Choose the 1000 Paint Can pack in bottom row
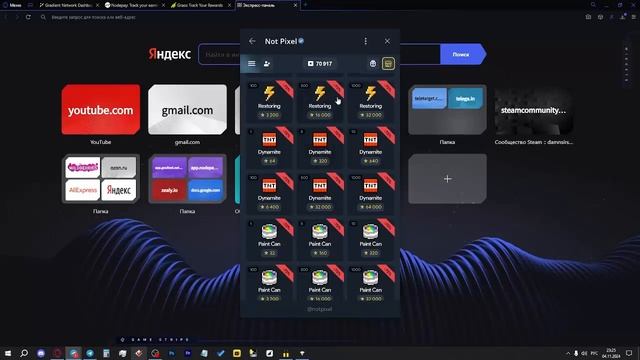 click(x=371, y=284)
